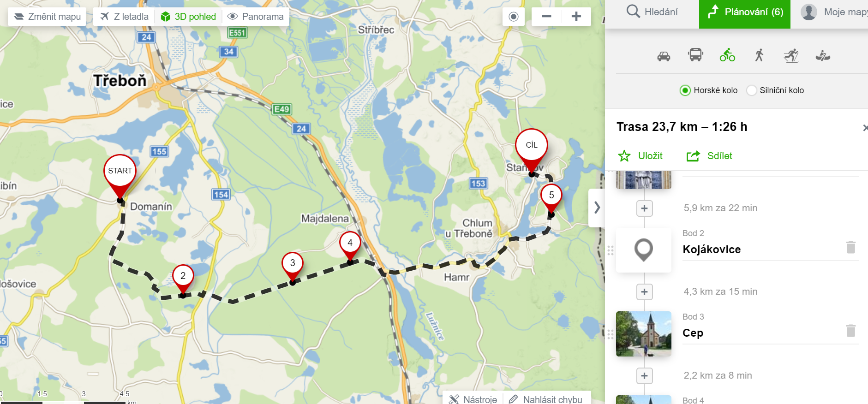Remove waypoint Cep using trash icon
Viewport: 868px width, 404px height.
point(851,331)
